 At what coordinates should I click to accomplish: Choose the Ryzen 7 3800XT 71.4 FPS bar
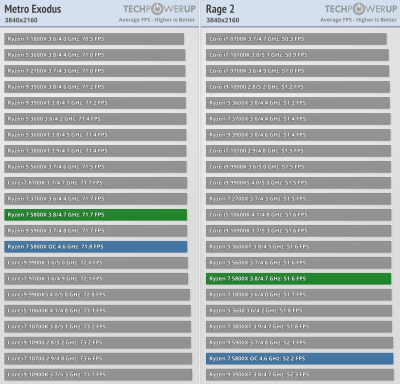tap(95, 151)
